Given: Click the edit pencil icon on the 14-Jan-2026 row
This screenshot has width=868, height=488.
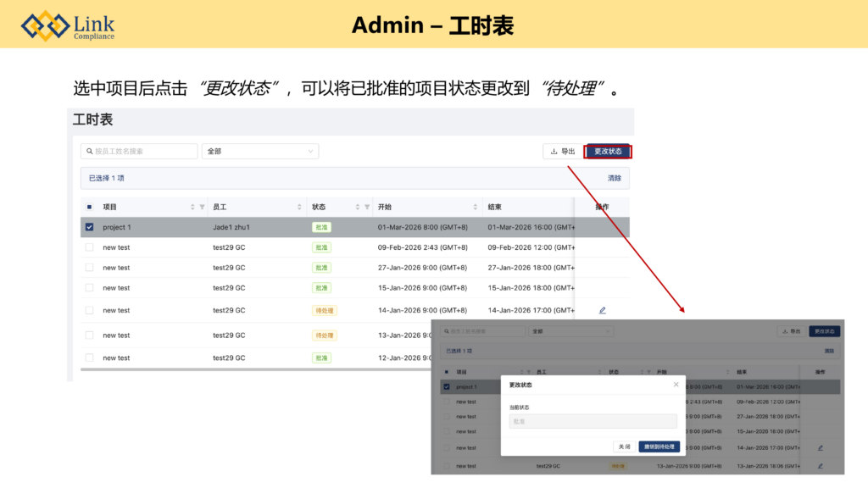Looking at the screenshot, I should click(x=603, y=311).
